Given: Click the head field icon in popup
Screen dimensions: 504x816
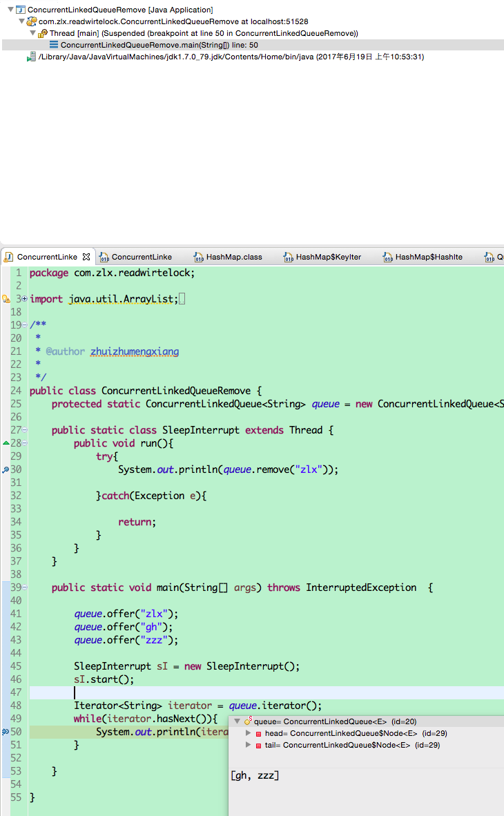Looking at the screenshot, I should pyautogui.click(x=258, y=734).
